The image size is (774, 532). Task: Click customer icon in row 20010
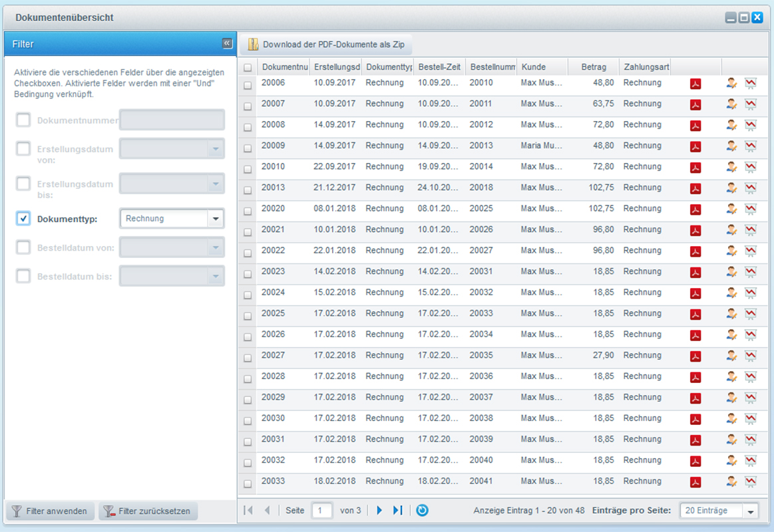(x=731, y=168)
